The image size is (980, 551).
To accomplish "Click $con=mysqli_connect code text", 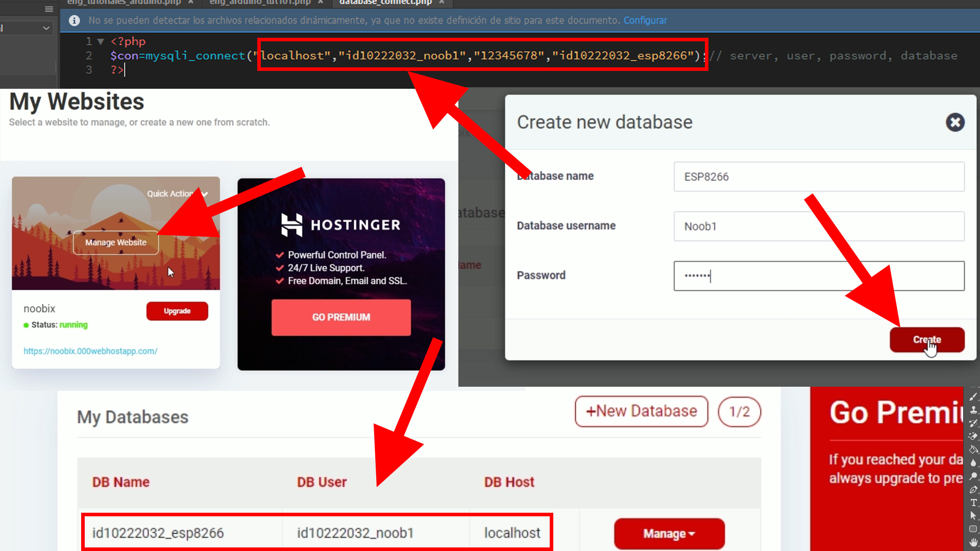I will point(178,56).
